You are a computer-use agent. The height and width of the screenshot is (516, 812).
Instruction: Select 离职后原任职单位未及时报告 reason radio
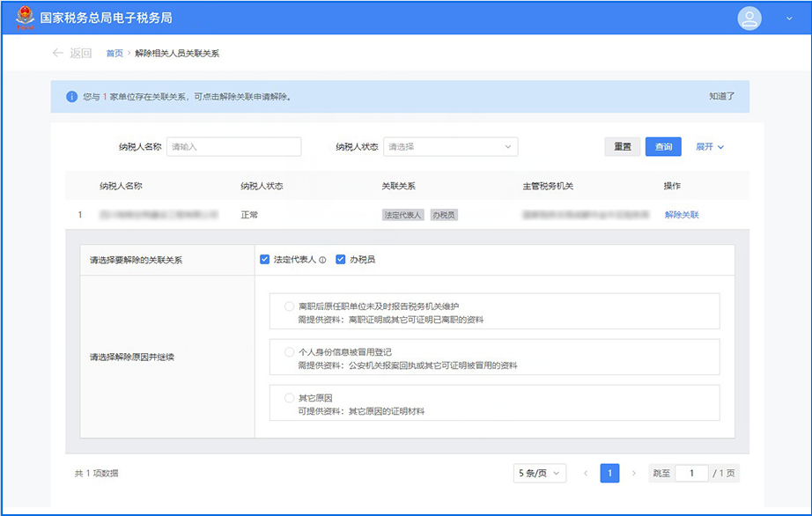coord(289,306)
